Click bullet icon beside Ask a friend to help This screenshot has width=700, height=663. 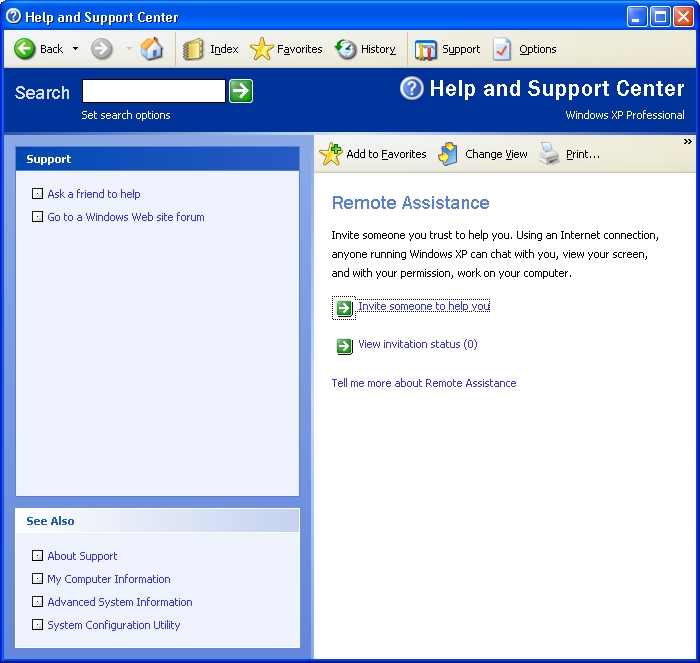point(38,194)
